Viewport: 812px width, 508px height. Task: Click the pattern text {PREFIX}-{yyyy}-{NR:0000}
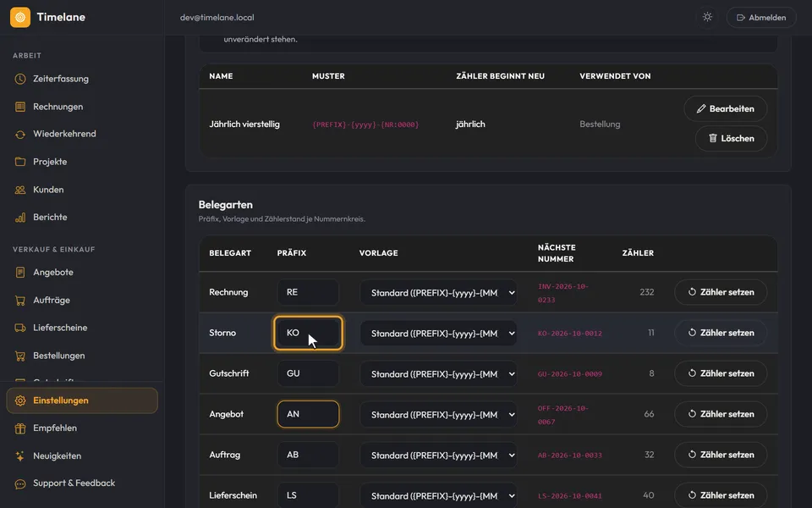pyautogui.click(x=365, y=124)
